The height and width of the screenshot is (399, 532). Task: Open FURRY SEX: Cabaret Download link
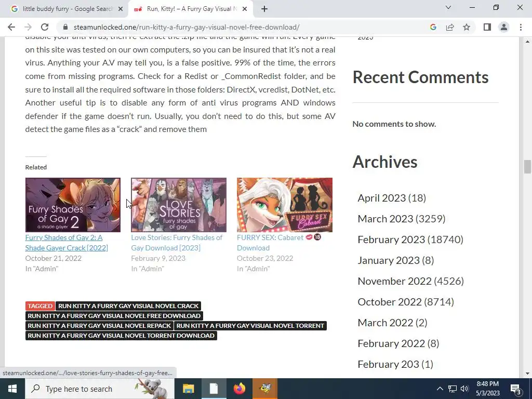(279, 243)
